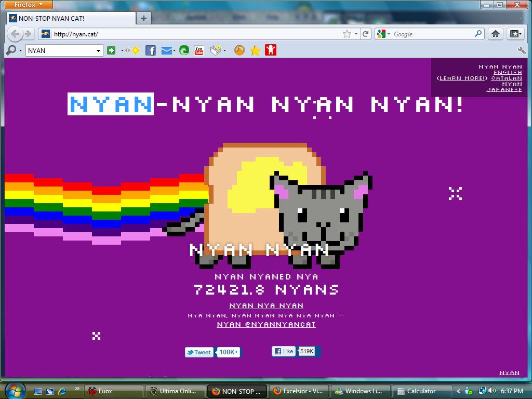Image resolution: width=532 pixels, height=399 pixels.
Task: Expand the news inbox dropdown arrow
Action: click(x=224, y=50)
